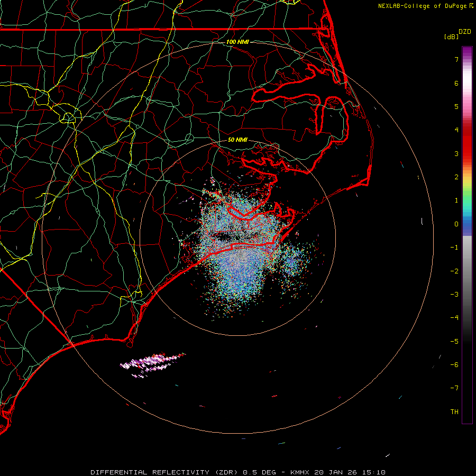Click the -7 value on color scale
Image resolution: width=476 pixels, height=476 pixels.
tap(454, 388)
